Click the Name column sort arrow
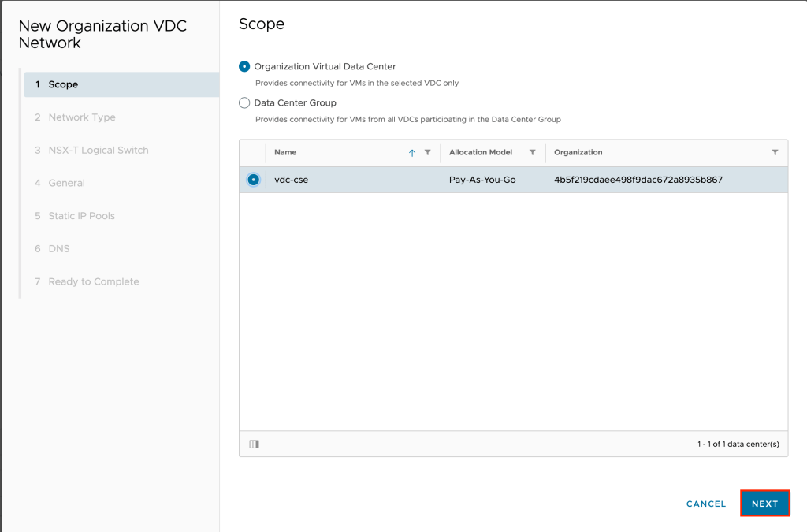This screenshot has width=807, height=532. pos(411,153)
